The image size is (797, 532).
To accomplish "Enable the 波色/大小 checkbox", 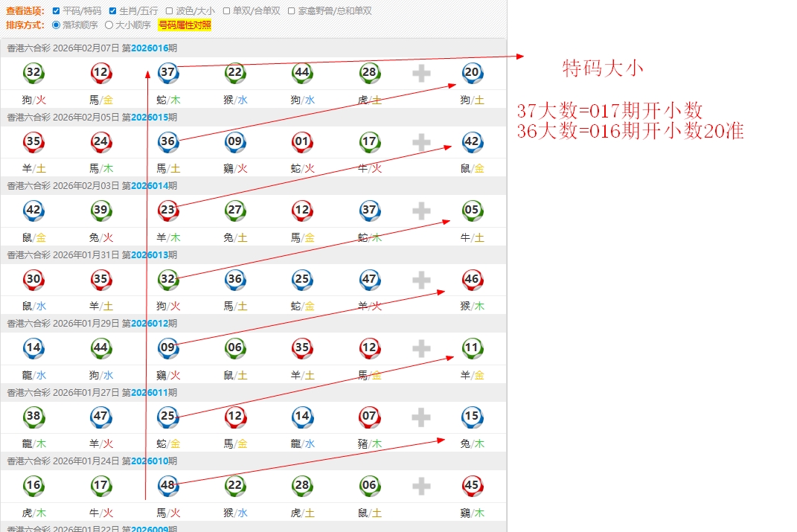I will tap(169, 11).
